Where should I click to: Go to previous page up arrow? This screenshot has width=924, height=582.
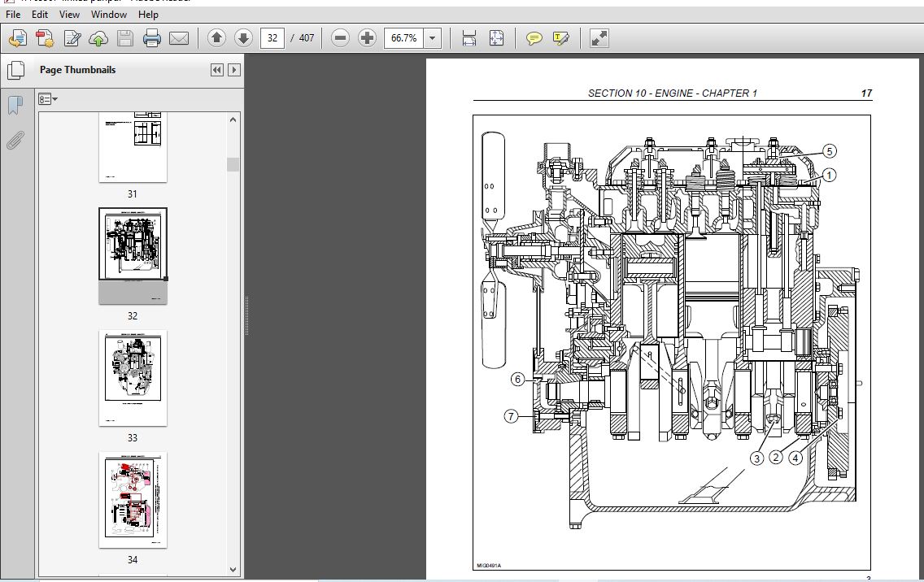click(x=217, y=38)
